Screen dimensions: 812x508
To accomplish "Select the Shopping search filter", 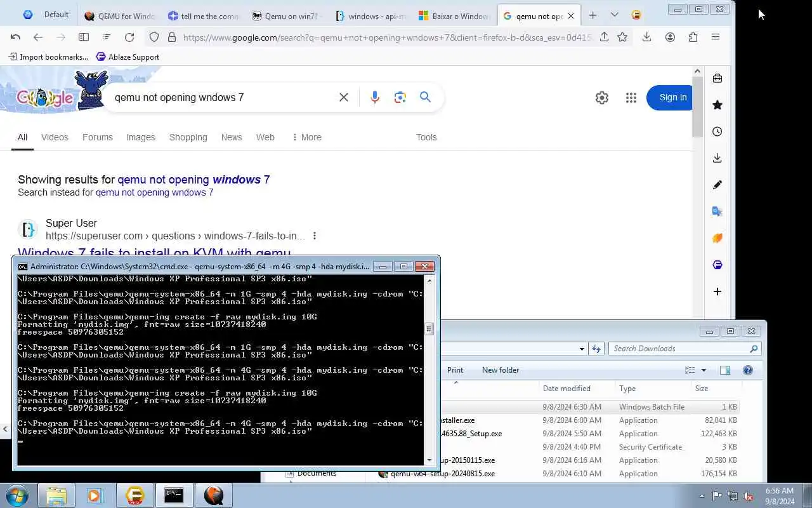I will (188, 137).
